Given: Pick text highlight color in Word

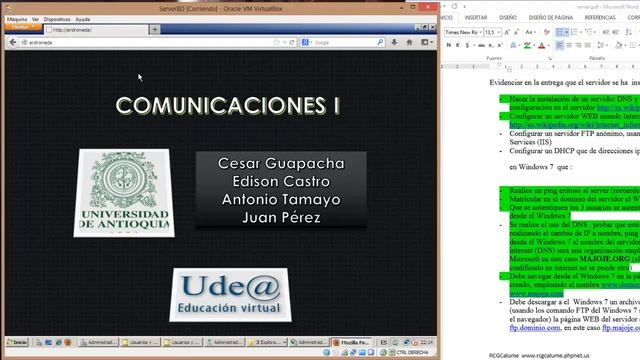Looking at the screenshot, I should tap(527, 45).
